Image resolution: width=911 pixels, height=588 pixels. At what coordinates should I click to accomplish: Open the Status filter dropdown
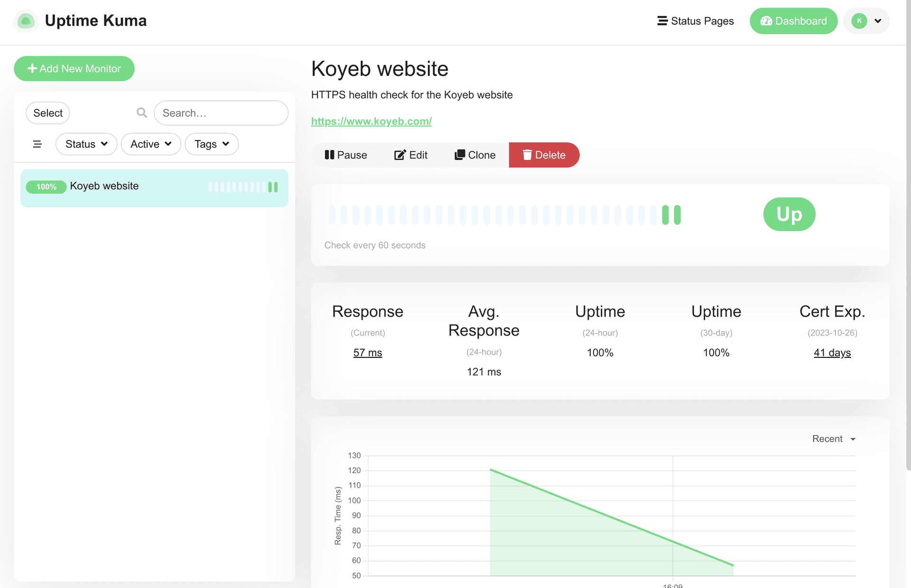pos(86,144)
